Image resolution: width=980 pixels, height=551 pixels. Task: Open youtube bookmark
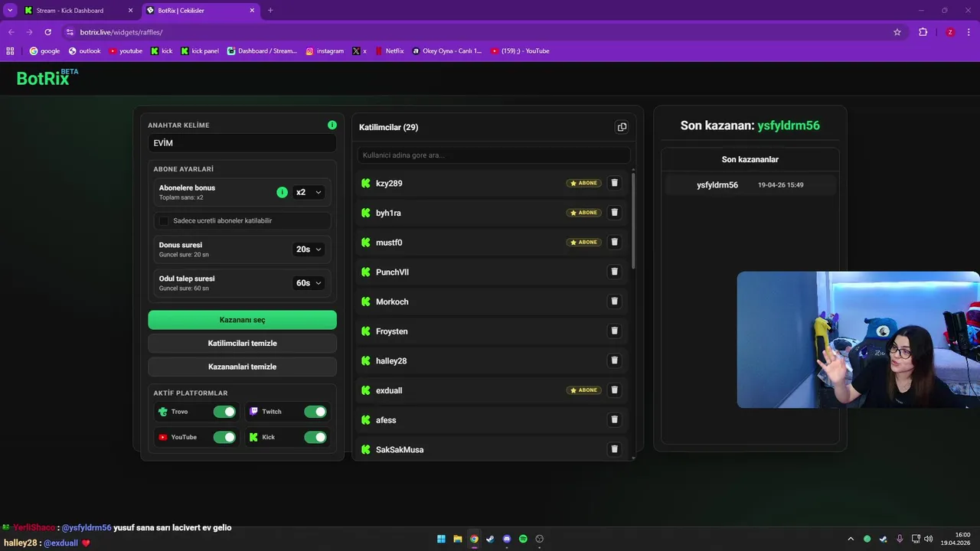[x=126, y=51]
